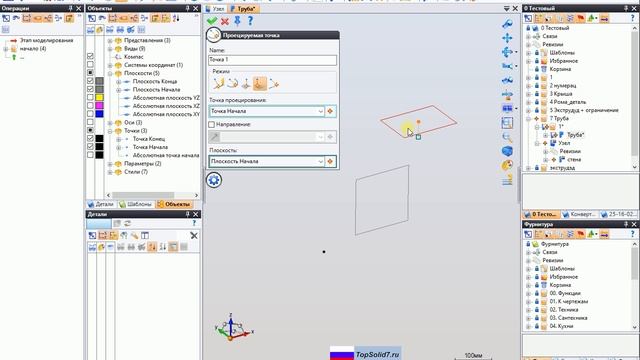
Task: Collapse the Плоскости (5) node
Action: [x=110, y=73]
